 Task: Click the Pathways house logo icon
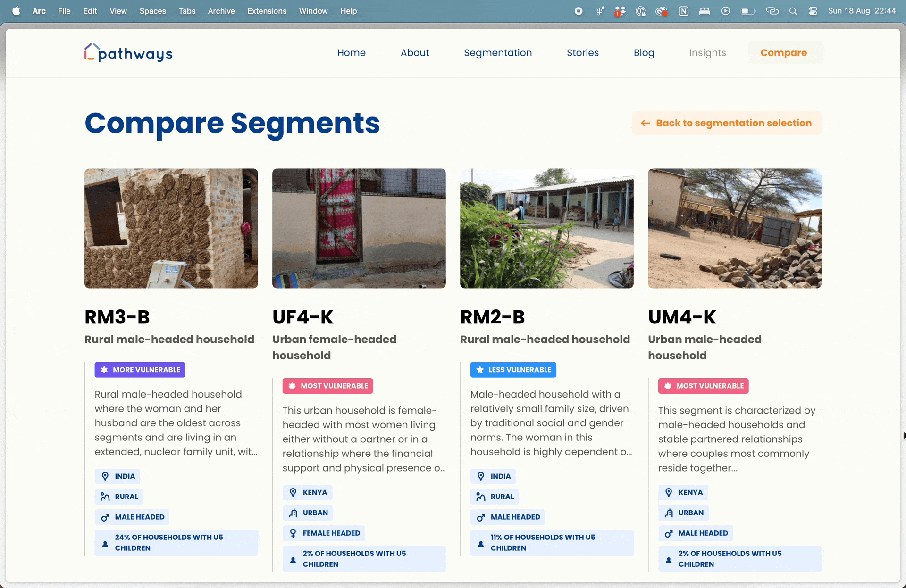(92, 52)
